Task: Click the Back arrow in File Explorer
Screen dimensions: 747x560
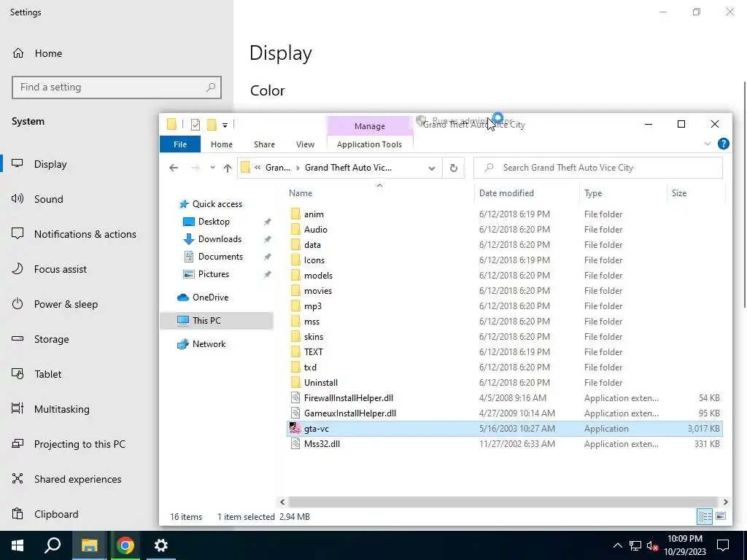Action: tap(174, 168)
